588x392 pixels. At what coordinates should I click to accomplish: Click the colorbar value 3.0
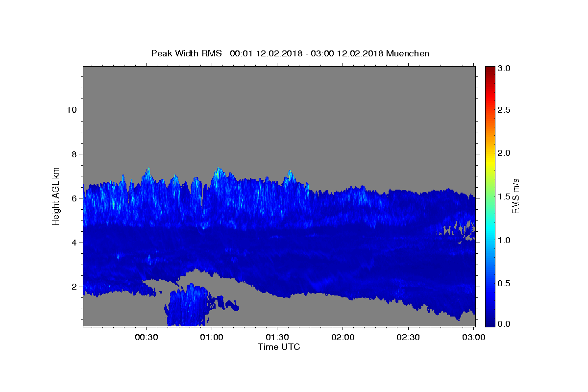(505, 69)
